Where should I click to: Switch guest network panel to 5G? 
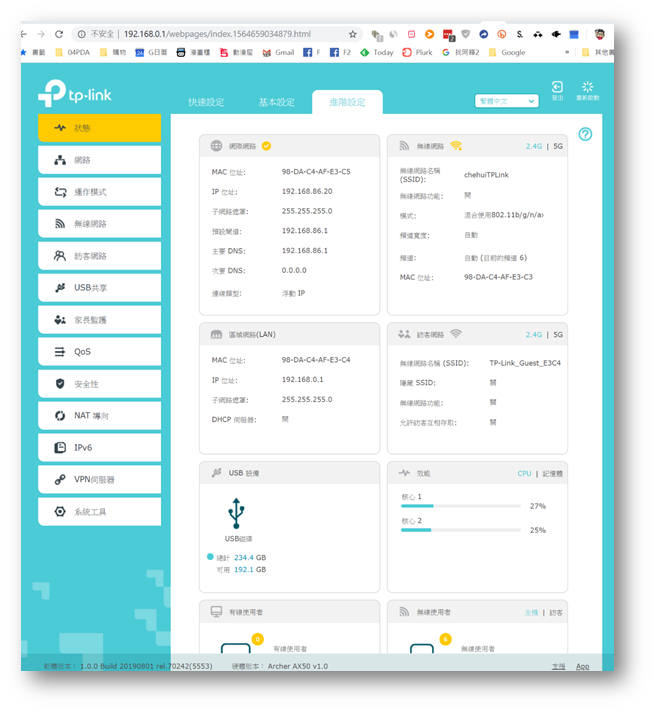[558, 335]
